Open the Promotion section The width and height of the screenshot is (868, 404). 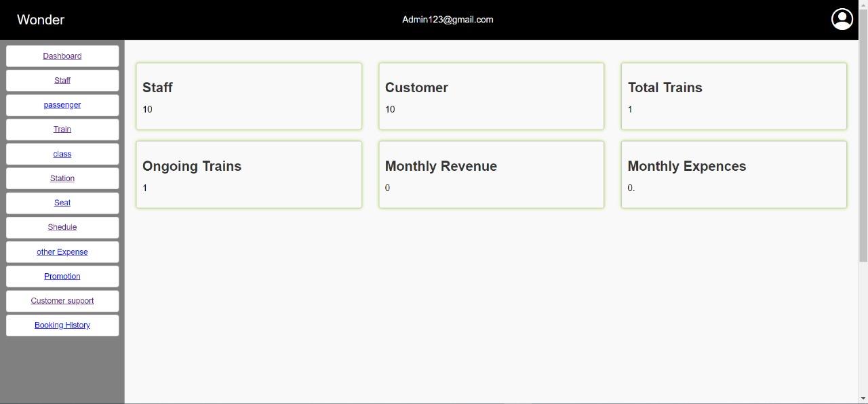[x=62, y=277]
